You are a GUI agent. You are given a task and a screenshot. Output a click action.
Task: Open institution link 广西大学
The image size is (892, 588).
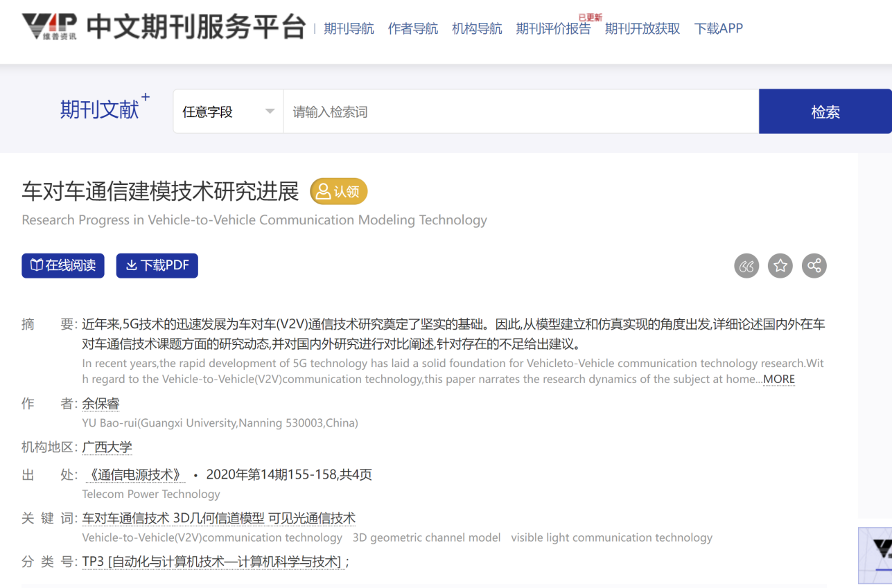[x=107, y=447]
